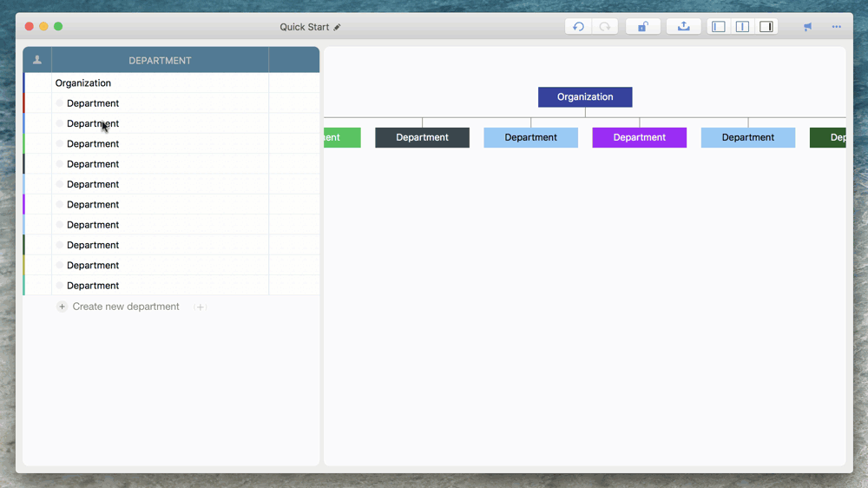Click the circle beside the first Department row
The width and height of the screenshot is (868, 488).
click(60, 103)
